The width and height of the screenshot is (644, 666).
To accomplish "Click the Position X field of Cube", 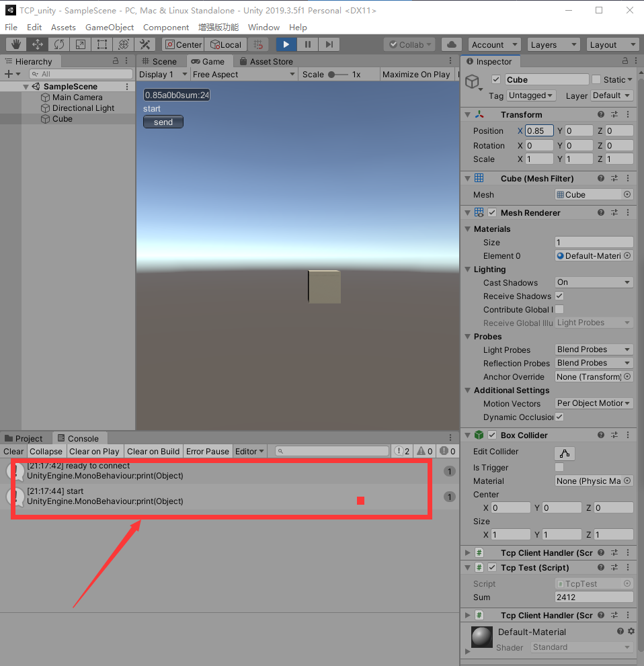I will (x=538, y=130).
